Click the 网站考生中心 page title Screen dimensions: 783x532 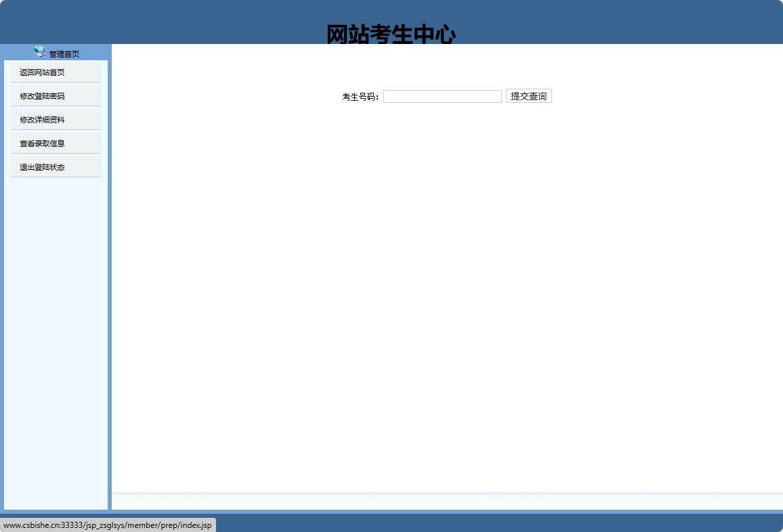click(391, 31)
